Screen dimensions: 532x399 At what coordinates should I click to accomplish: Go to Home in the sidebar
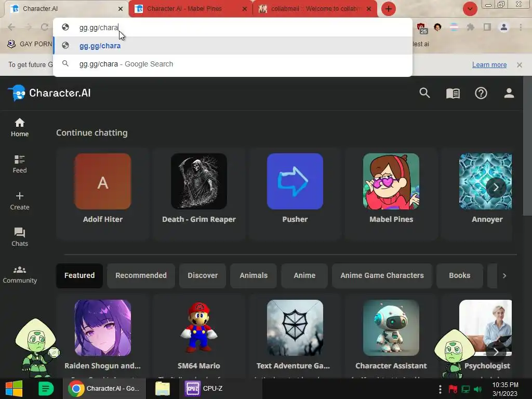(20, 128)
